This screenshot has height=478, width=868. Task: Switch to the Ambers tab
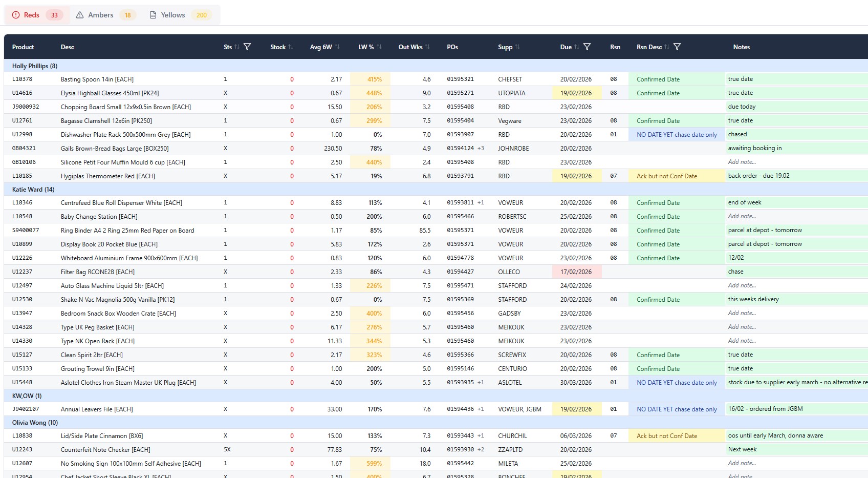click(106, 15)
